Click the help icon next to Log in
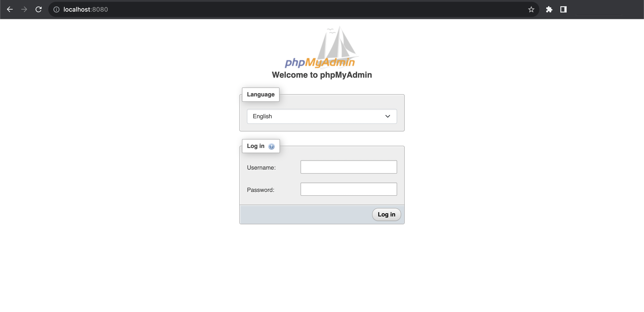This screenshot has height=312, width=644. tap(271, 146)
